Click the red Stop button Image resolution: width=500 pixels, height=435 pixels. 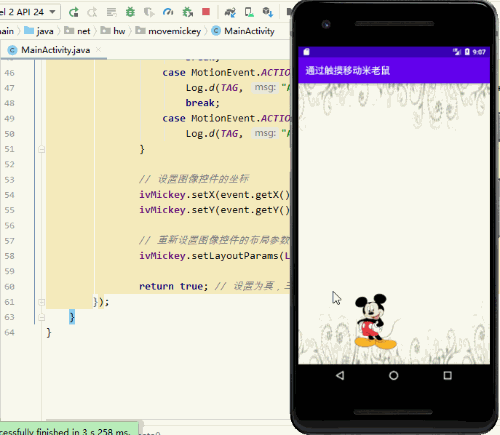[x=206, y=12]
